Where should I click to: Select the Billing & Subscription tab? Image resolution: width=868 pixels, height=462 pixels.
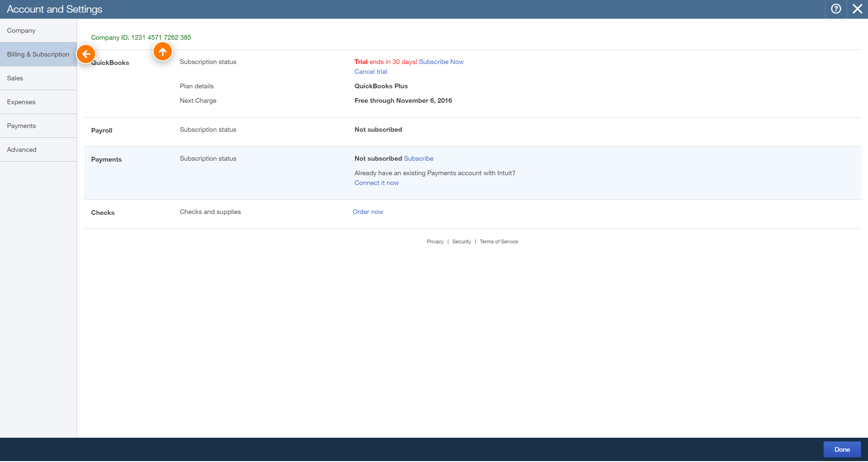38,54
